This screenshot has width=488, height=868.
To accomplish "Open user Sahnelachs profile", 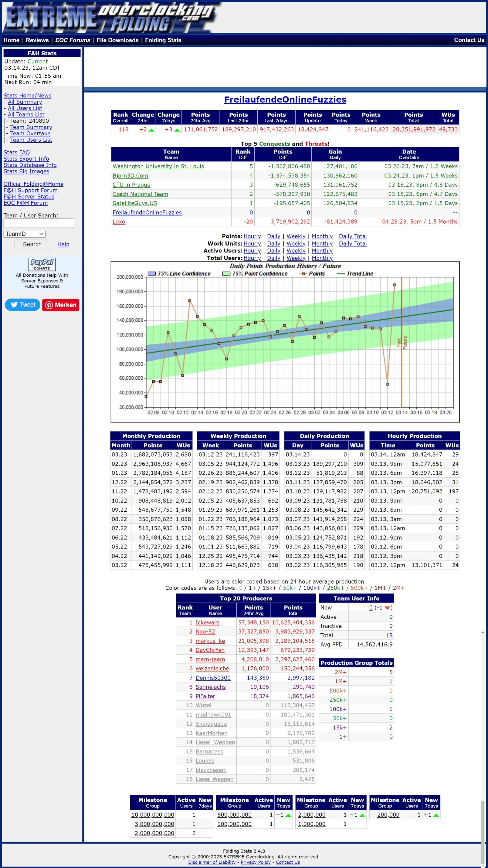I will coord(211,687).
